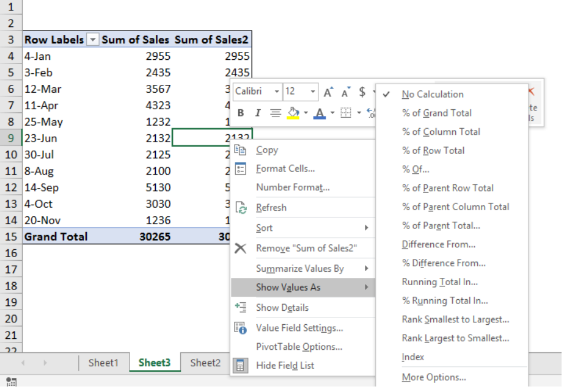Click Copy in the context menu

coord(303,150)
